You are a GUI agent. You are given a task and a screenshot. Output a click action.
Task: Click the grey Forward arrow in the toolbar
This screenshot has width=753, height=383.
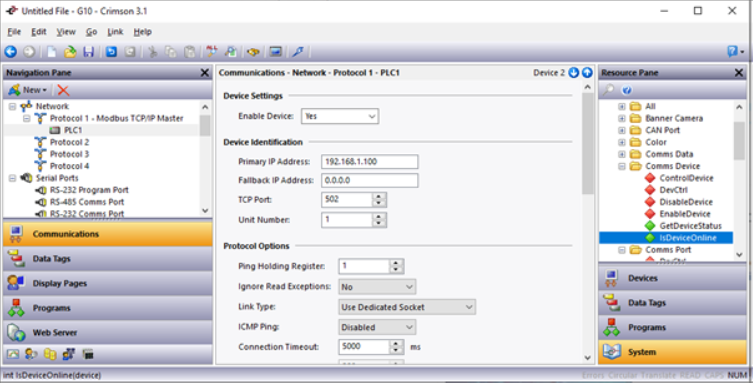[x=29, y=52]
